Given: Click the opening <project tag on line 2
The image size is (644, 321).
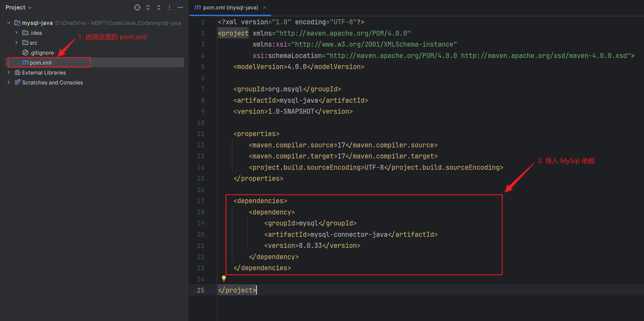Looking at the screenshot, I should pyautogui.click(x=233, y=33).
